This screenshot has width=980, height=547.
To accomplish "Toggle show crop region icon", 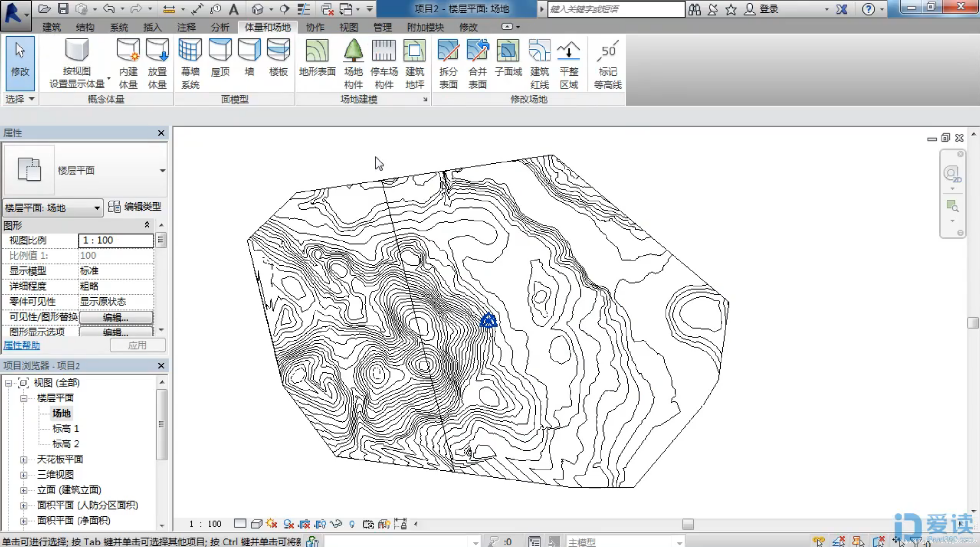I will pyautogui.click(x=320, y=524).
